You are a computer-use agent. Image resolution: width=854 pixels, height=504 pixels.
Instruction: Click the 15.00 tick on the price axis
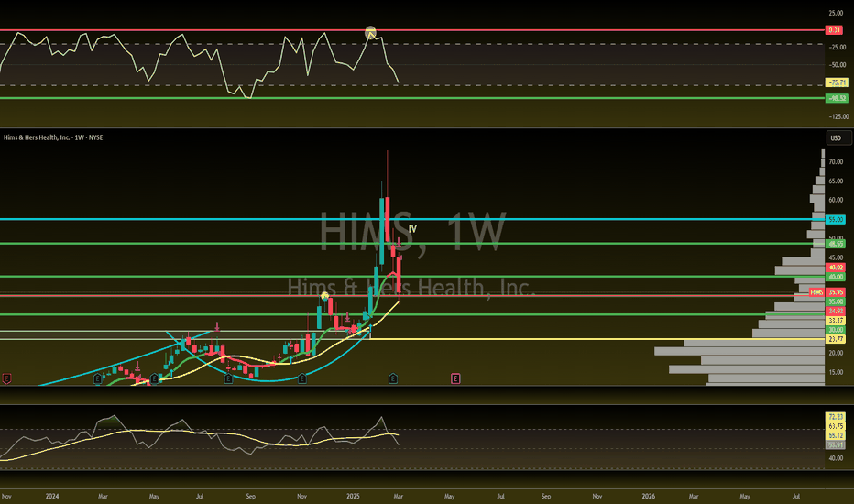click(x=836, y=372)
